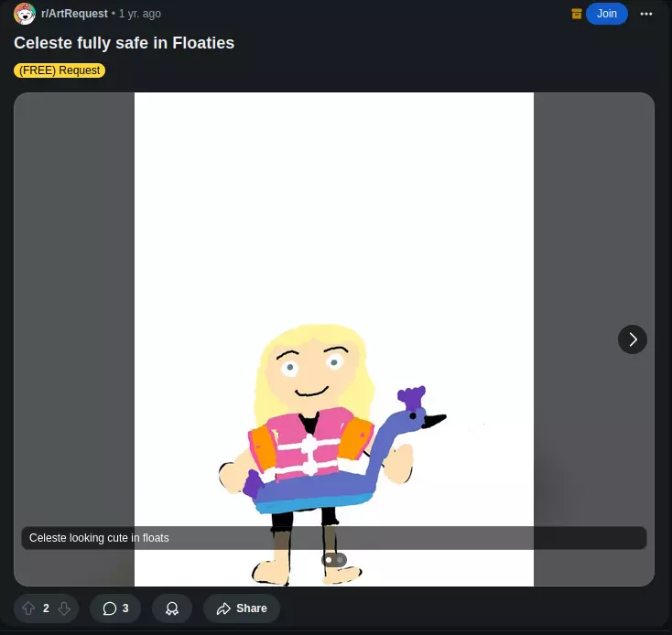The width and height of the screenshot is (672, 635).
Task: Click the post title 'Celeste fully safe in Floaties'
Action: 124,43
